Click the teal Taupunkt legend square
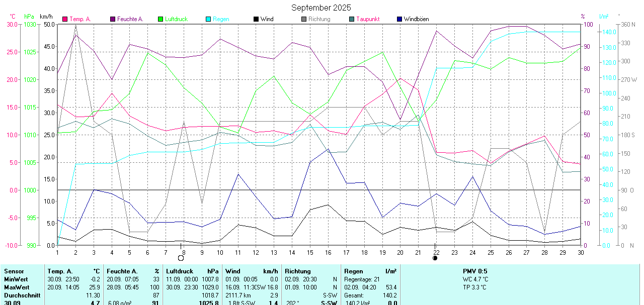Image resolution: width=644 pixels, height=305 pixels. 352,19
